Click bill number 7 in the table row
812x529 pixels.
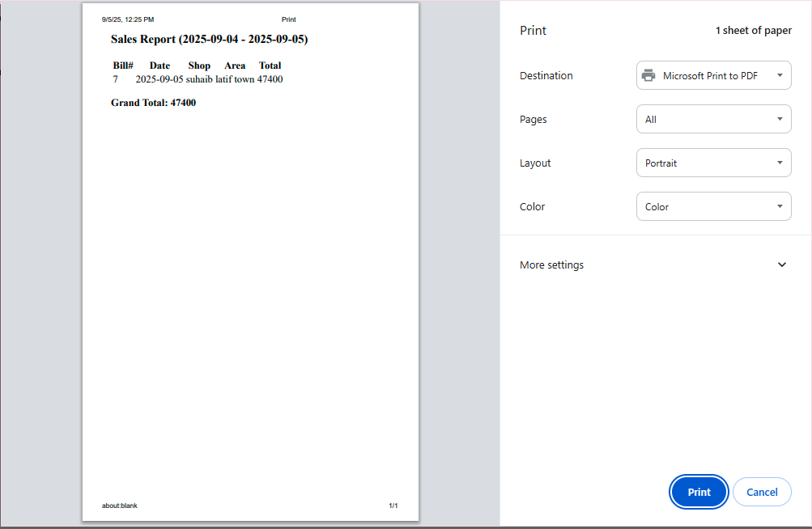(x=115, y=79)
